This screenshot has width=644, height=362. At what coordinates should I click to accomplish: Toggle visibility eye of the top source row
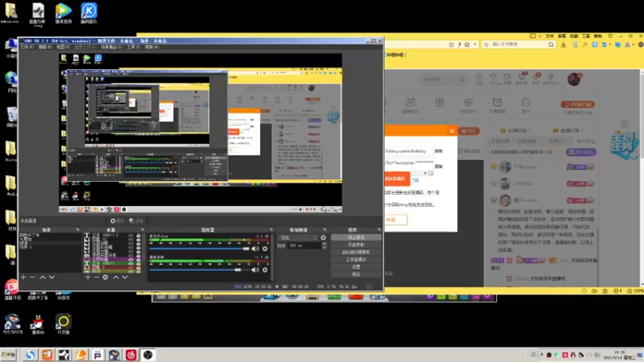[x=131, y=236]
